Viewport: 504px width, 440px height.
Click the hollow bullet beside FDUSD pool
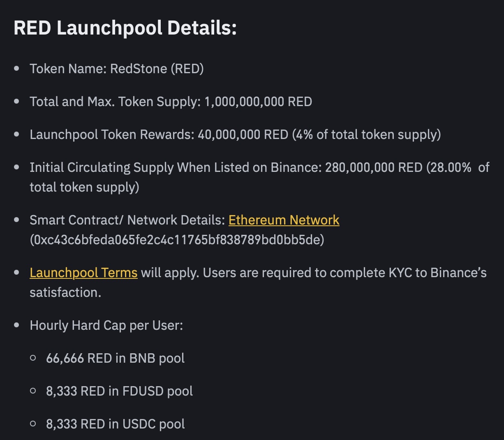33,391
